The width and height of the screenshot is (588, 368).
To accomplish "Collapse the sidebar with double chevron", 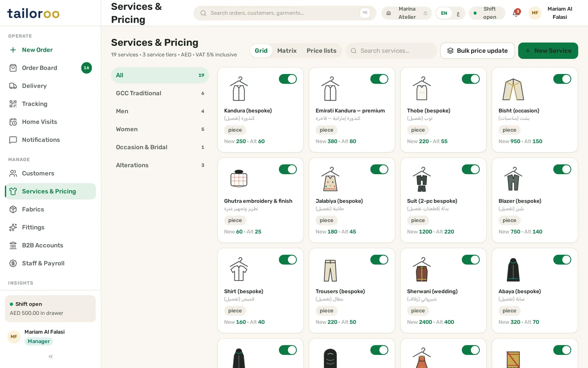I will click(51, 357).
